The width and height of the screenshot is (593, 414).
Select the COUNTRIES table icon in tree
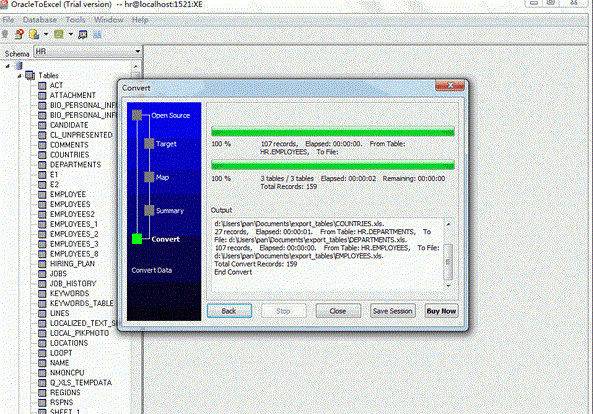coord(42,155)
